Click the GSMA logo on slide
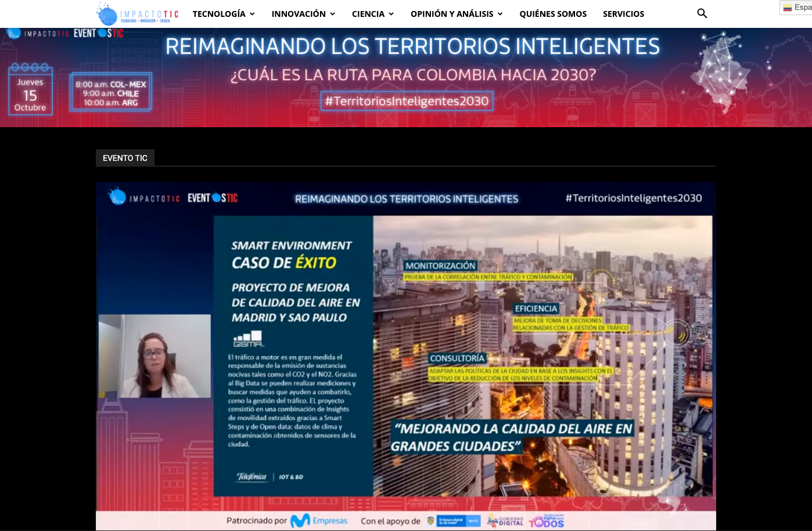 click(x=248, y=339)
